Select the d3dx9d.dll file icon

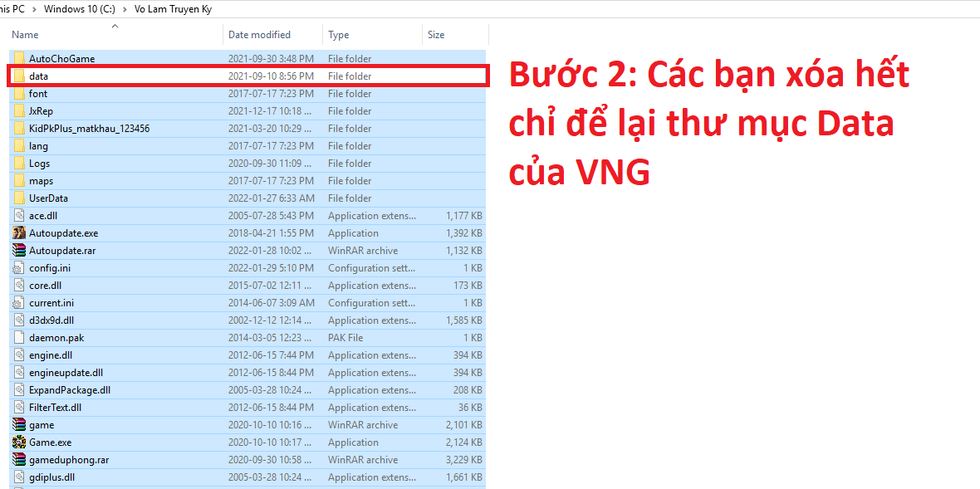click(x=19, y=320)
